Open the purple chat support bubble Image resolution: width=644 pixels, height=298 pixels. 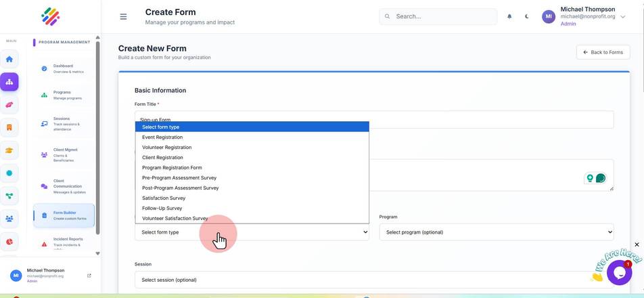[619, 272]
